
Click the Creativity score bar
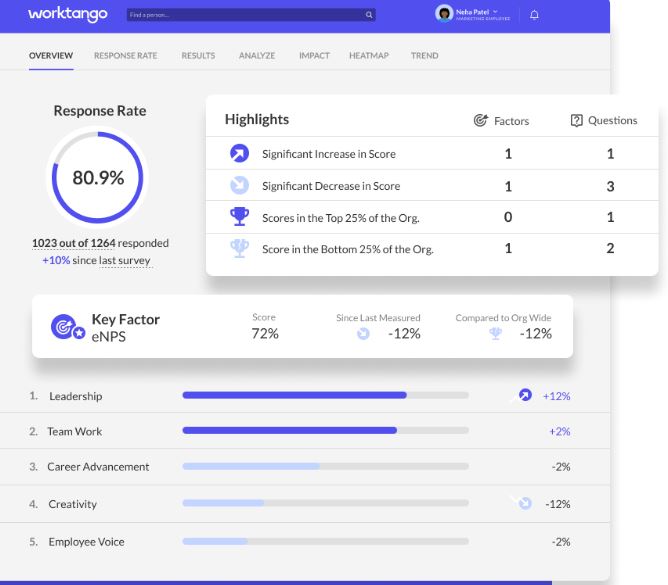325,503
